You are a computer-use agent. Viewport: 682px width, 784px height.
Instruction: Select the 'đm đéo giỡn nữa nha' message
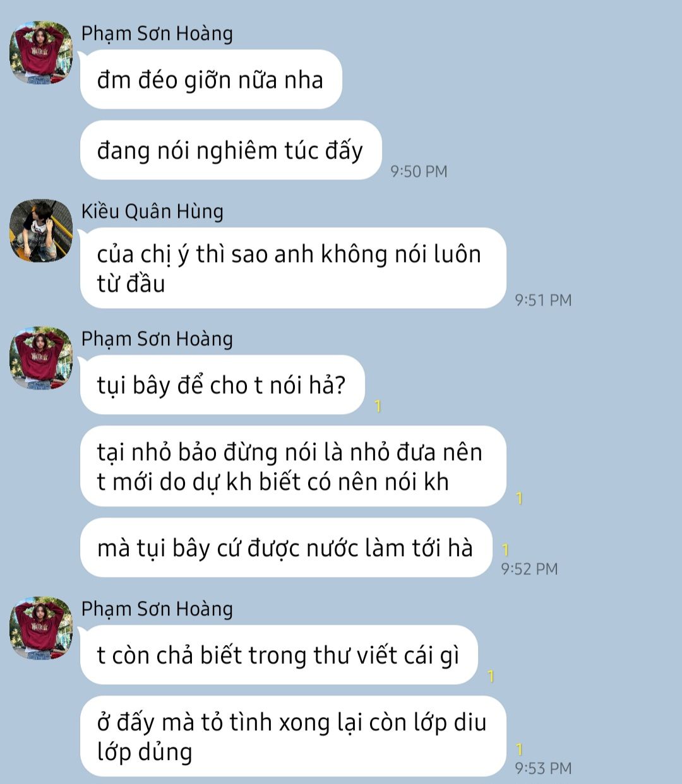point(211,80)
